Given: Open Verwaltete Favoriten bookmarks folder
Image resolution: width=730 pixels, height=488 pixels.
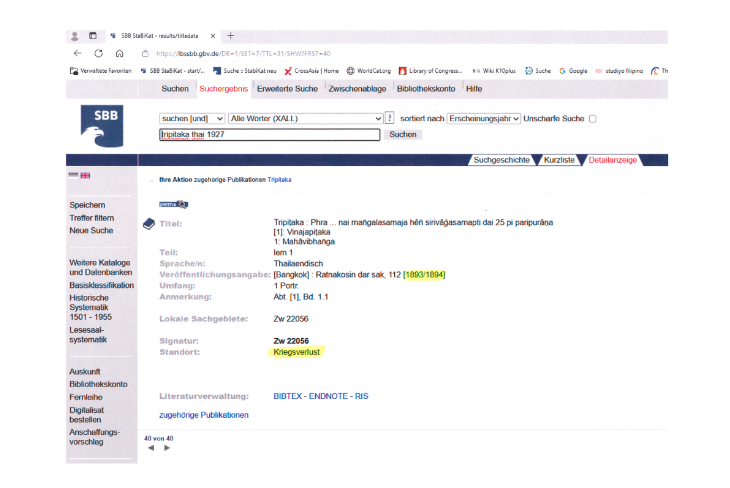Looking at the screenshot, I should click(x=101, y=71).
